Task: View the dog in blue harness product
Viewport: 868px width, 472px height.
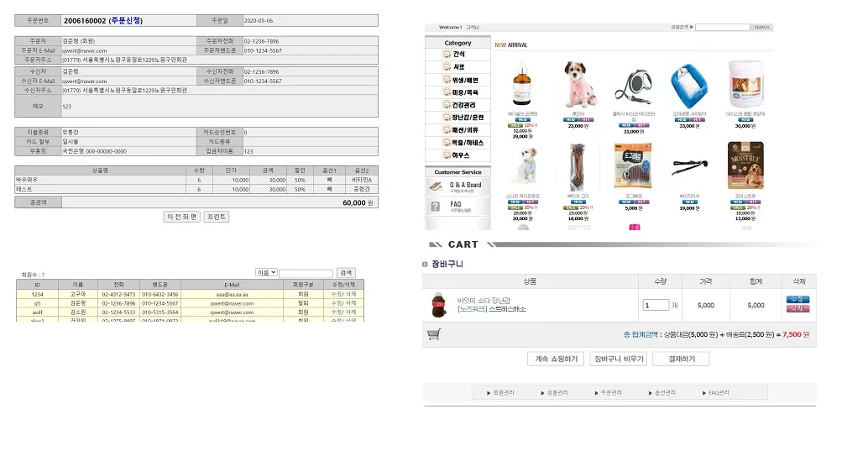Action: 524,166
